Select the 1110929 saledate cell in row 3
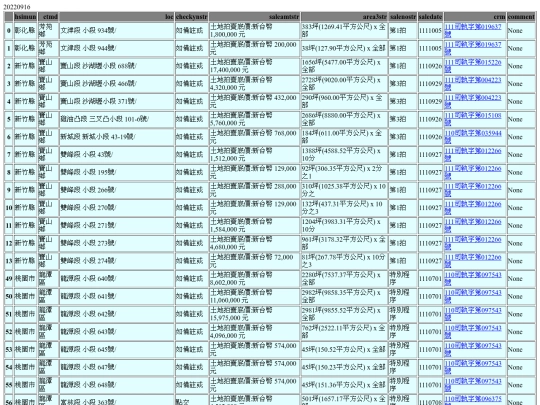The width and height of the screenshot is (540, 405). 430,84
